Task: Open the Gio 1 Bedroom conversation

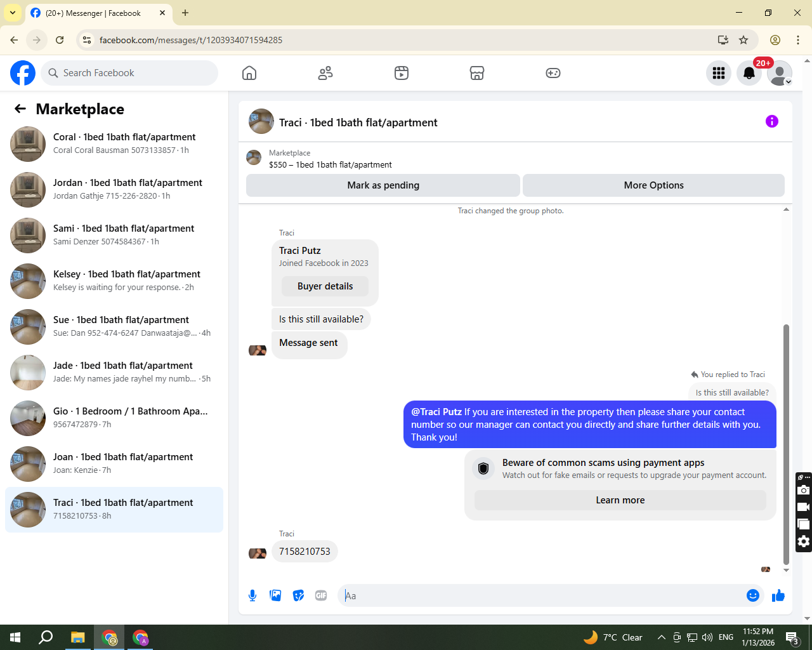Action: click(x=114, y=418)
